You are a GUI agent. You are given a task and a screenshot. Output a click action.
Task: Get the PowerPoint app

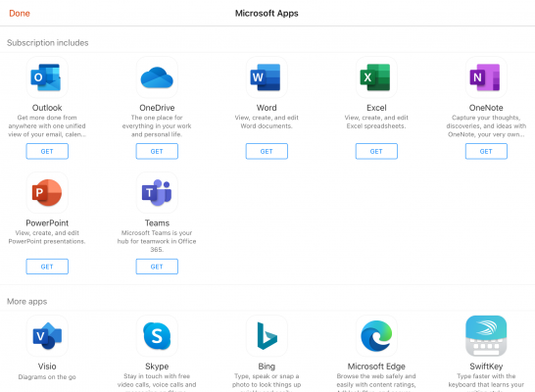coord(47,267)
